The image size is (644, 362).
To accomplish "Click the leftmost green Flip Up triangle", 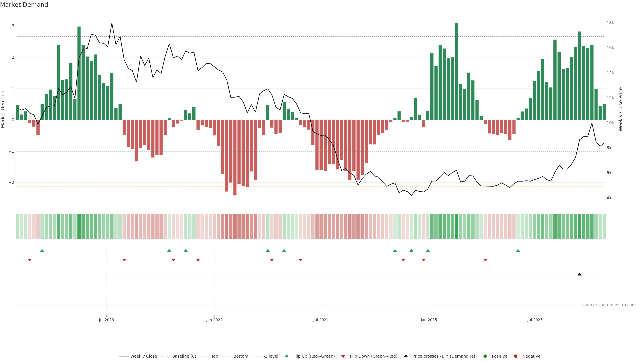I will click(x=42, y=250).
